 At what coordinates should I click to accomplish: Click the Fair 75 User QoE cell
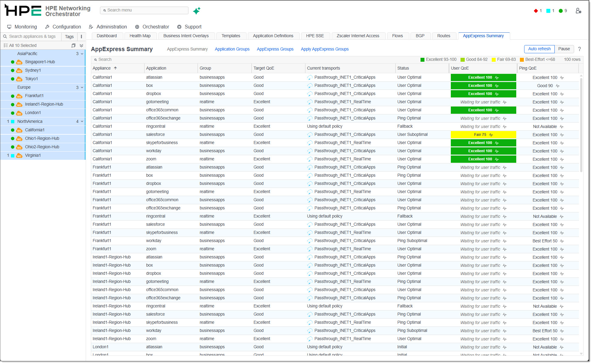tap(483, 135)
